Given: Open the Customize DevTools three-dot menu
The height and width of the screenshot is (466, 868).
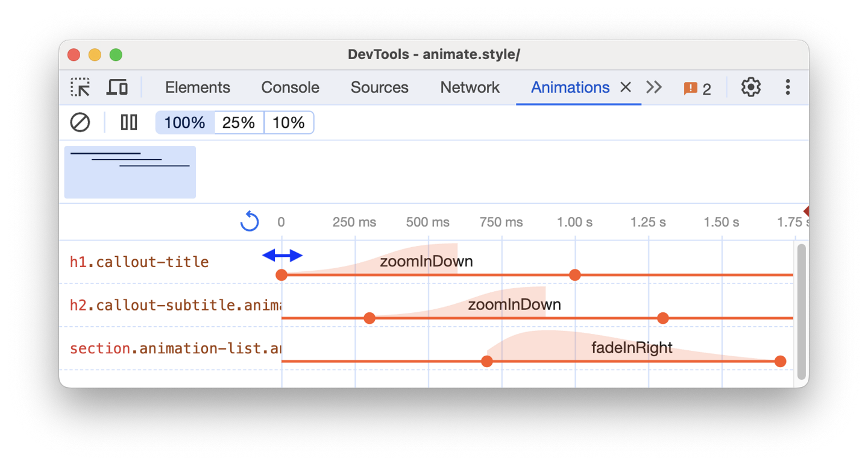Looking at the screenshot, I should click(x=787, y=87).
